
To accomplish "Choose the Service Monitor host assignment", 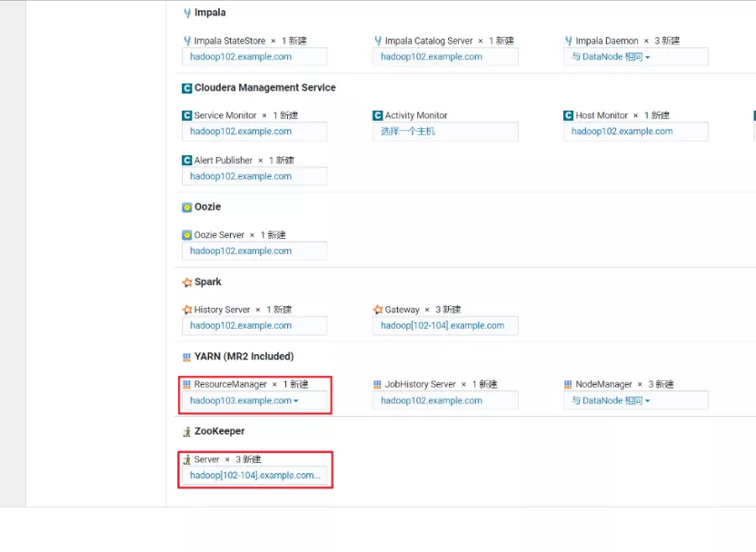I will pos(254,132).
